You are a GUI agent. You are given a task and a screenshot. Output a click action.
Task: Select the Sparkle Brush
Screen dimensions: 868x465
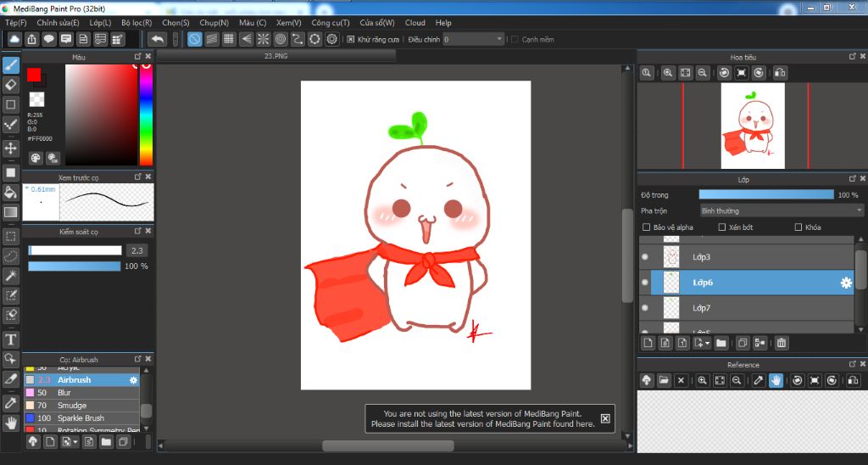81,417
